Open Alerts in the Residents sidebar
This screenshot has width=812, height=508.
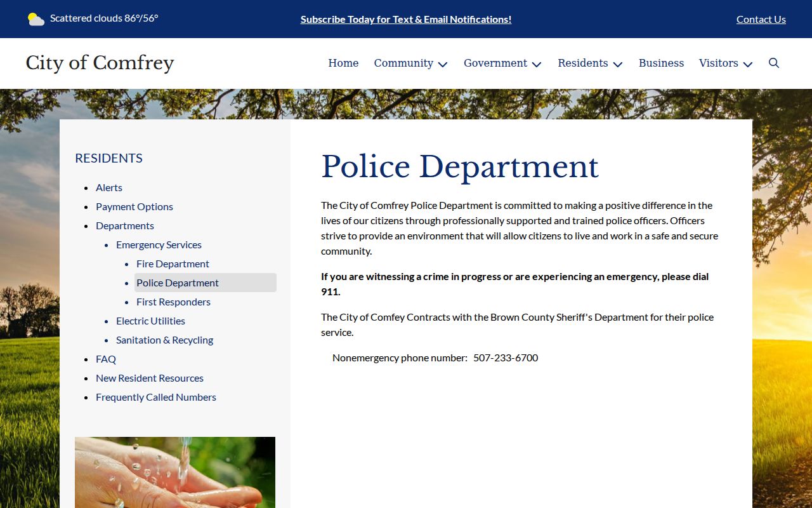(109, 187)
